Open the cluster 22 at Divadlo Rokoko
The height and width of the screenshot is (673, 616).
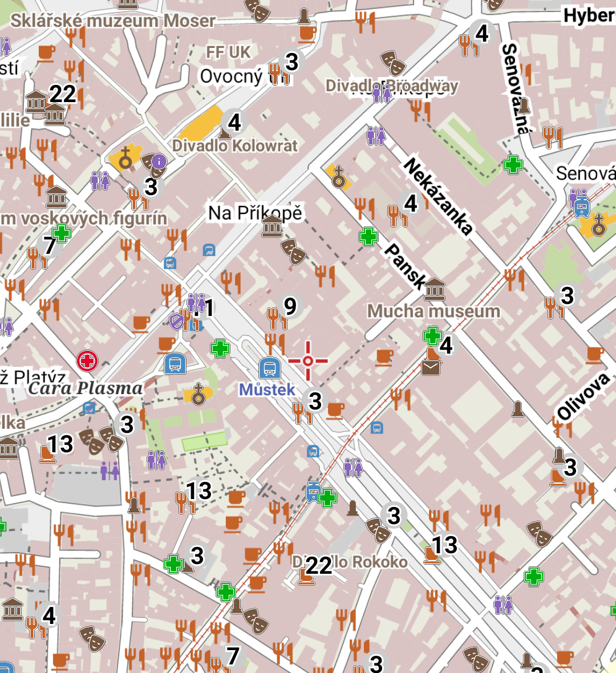(x=318, y=566)
